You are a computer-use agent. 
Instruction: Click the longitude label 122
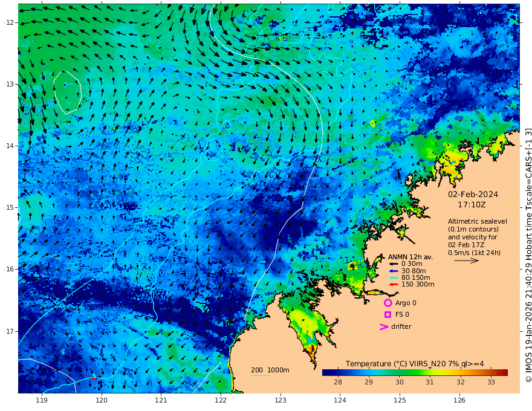pyautogui.click(x=221, y=400)
